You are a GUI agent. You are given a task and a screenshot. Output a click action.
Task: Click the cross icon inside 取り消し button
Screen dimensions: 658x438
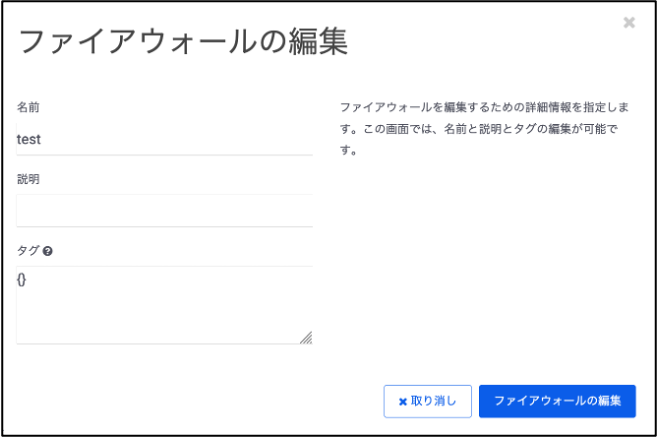point(402,402)
